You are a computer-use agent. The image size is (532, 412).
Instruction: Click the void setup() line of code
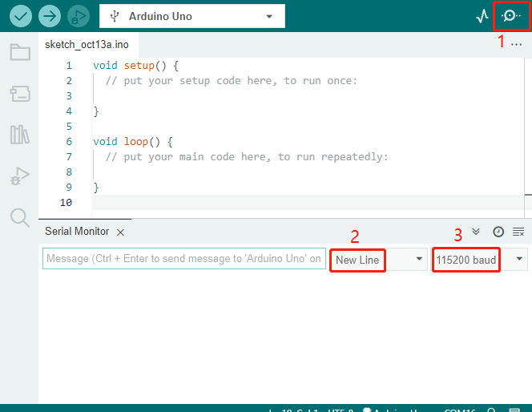click(135, 66)
